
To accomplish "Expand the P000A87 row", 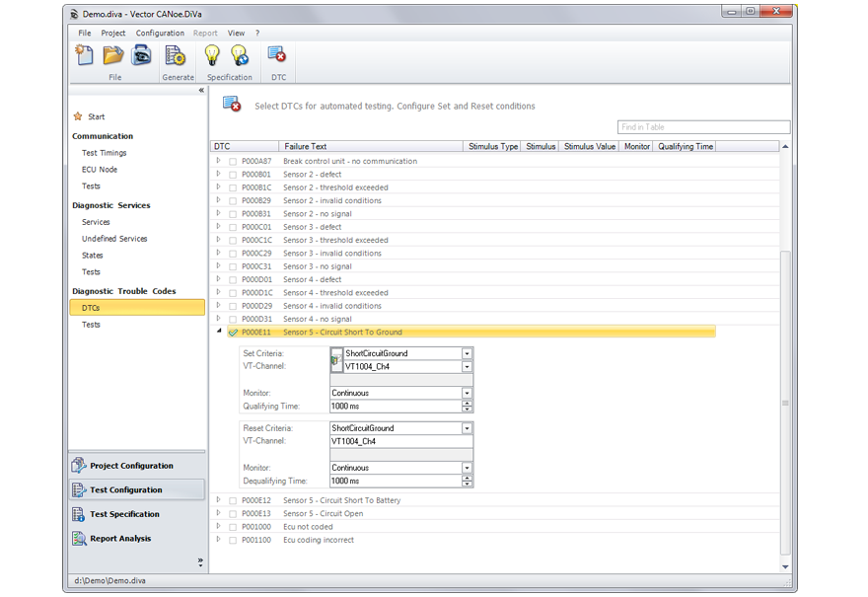I will click(219, 161).
